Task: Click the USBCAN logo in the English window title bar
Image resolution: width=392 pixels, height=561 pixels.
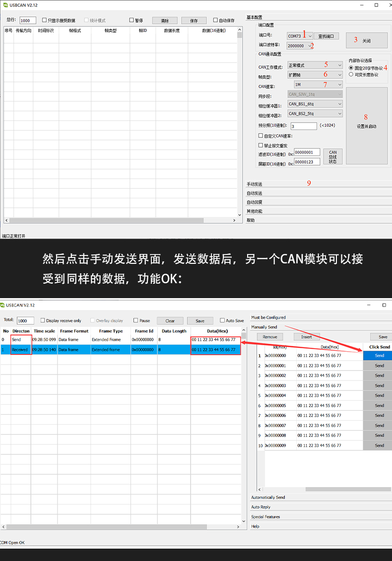Action: point(3,305)
